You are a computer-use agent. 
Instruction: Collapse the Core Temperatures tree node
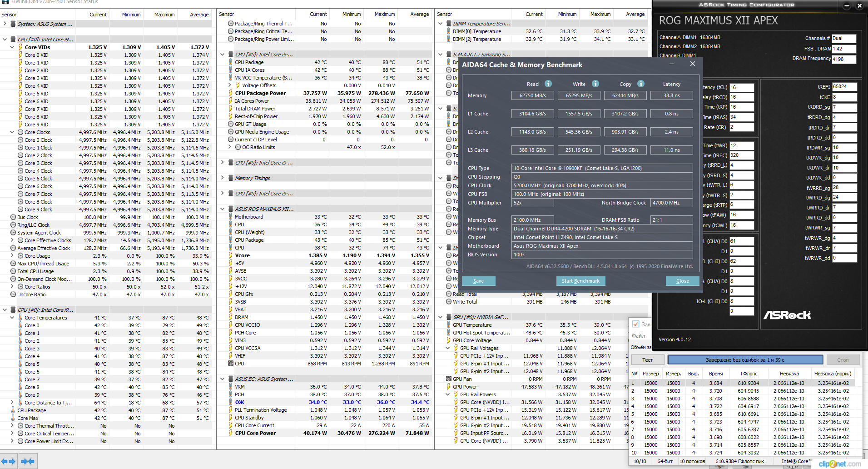(12, 318)
